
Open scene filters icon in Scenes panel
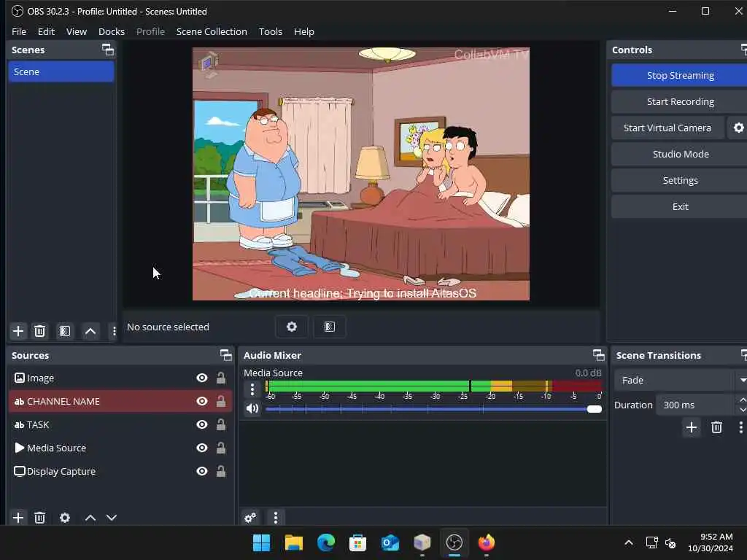65,331
